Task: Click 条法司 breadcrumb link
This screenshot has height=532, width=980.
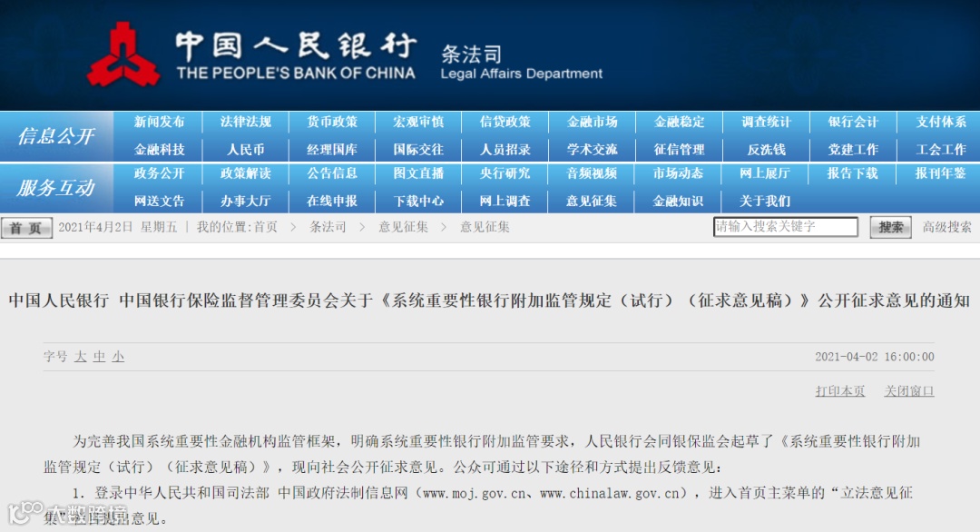Action: 328,227
